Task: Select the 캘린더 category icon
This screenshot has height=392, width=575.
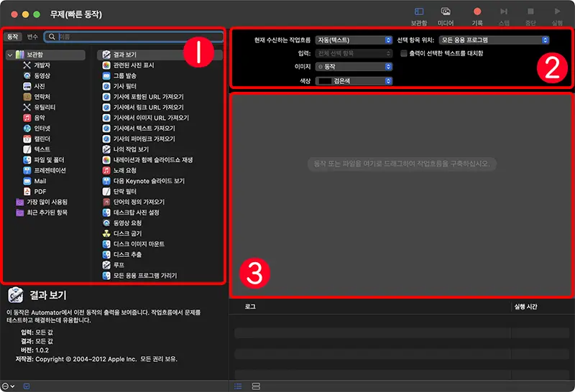Action: (x=27, y=139)
